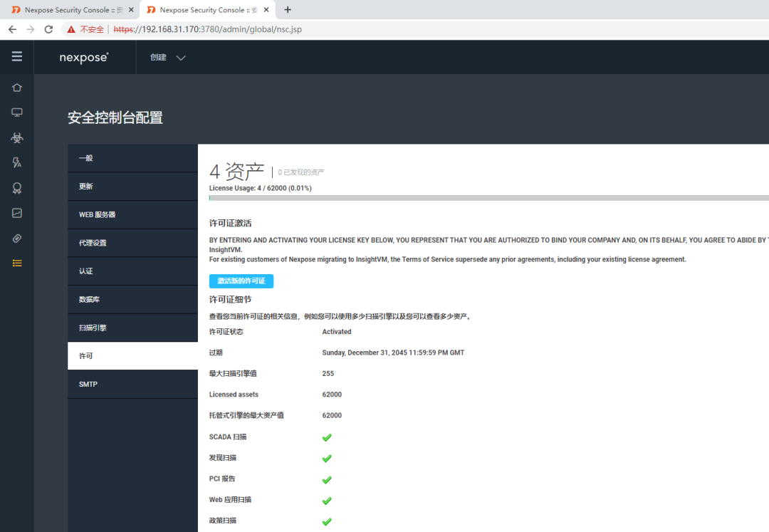Click the 0 已发现的资产 label
769x532 pixels.
point(301,172)
